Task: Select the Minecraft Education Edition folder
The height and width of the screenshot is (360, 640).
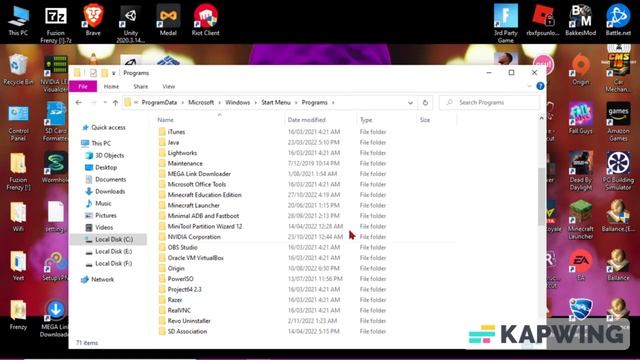Action: tap(306, 195)
